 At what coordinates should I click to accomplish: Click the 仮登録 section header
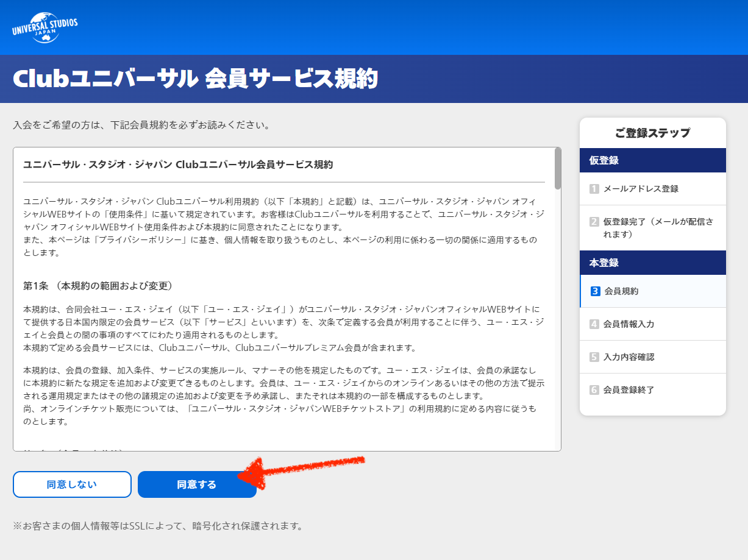click(653, 160)
